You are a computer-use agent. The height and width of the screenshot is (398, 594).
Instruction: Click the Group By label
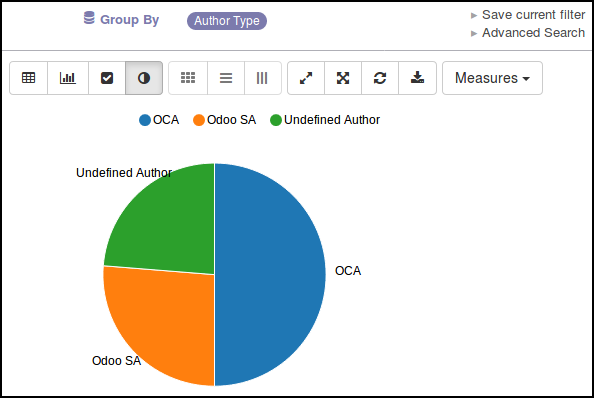(130, 20)
